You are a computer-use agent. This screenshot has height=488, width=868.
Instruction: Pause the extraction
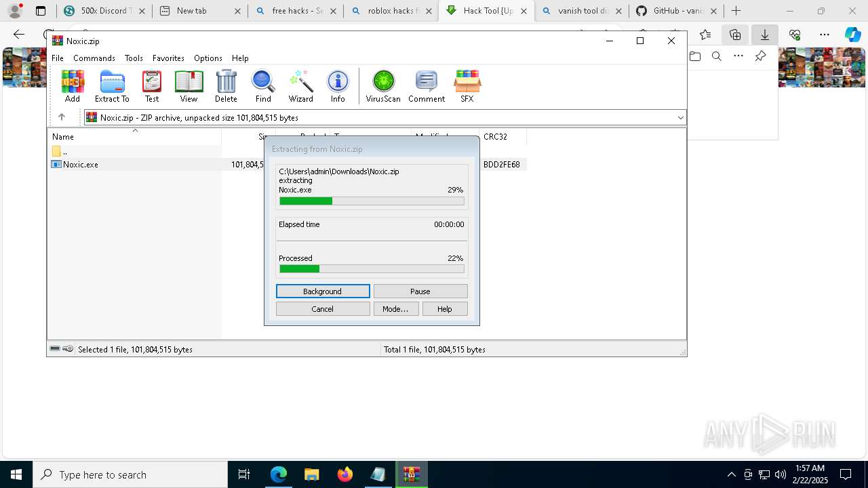tap(420, 291)
